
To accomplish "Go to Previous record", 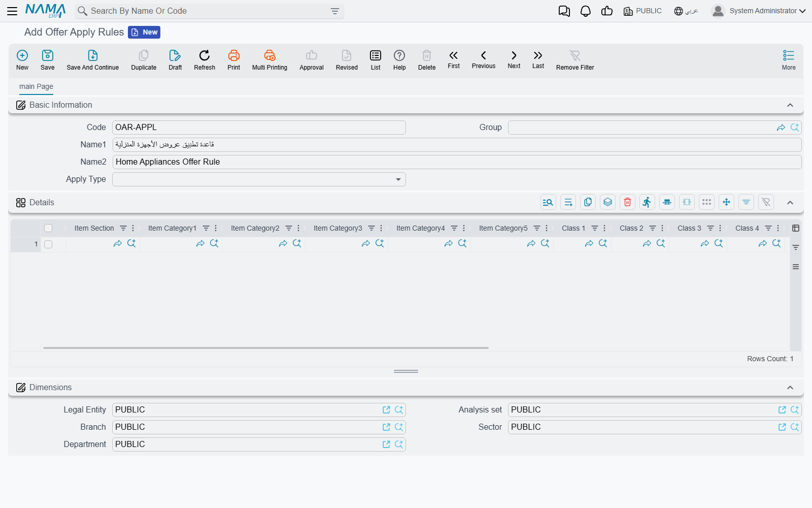I will pos(484,59).
